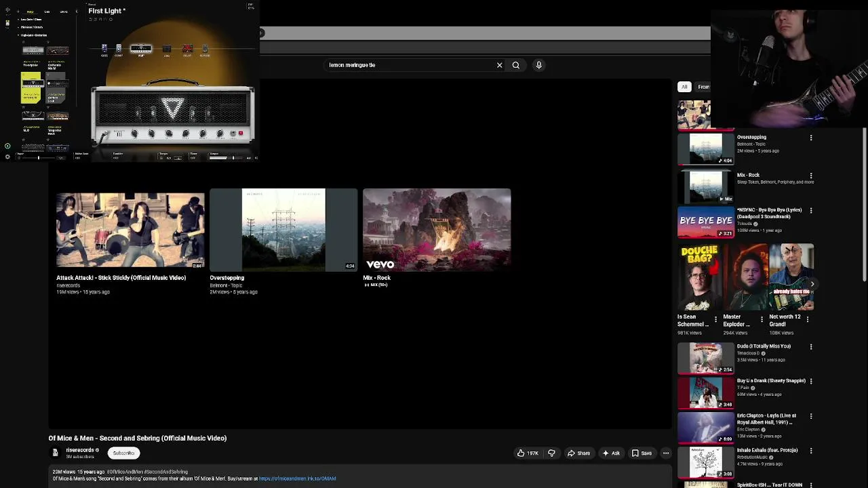Collapse the amp browser panel with the chevron
868x488 pixels.
click(76, 11)
